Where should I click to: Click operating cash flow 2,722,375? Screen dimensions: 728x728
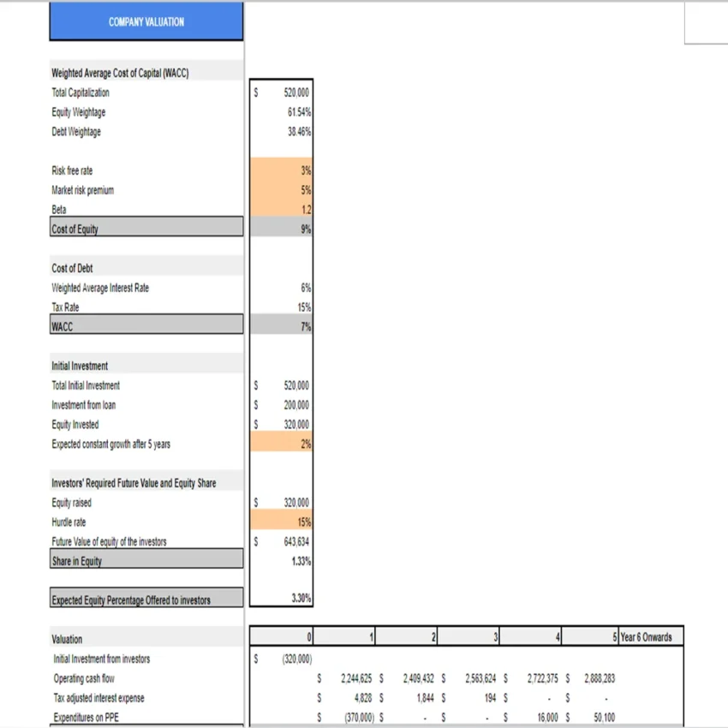(543, 678)
